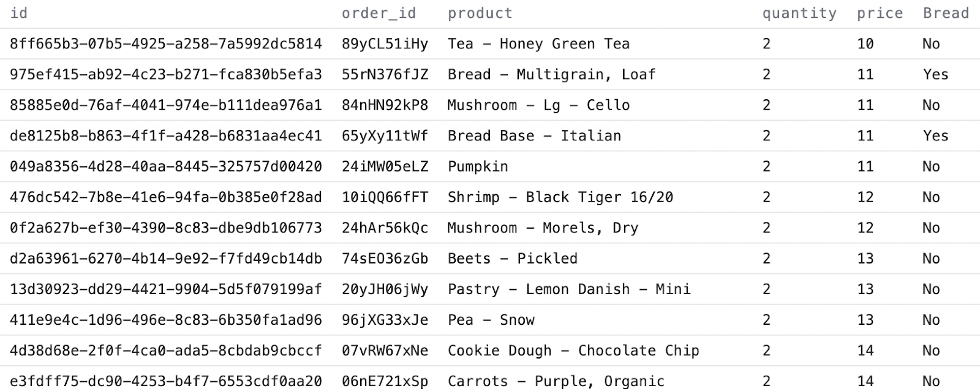Select the Bread Base - Italian product cell
The width and height of the screenshot is (980, 391).
534,135
